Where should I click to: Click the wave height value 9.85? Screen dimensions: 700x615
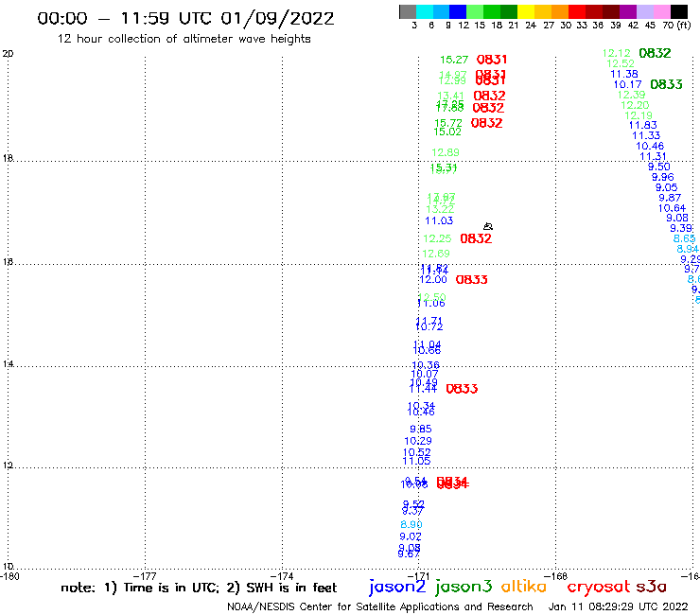tap(421, 429)
